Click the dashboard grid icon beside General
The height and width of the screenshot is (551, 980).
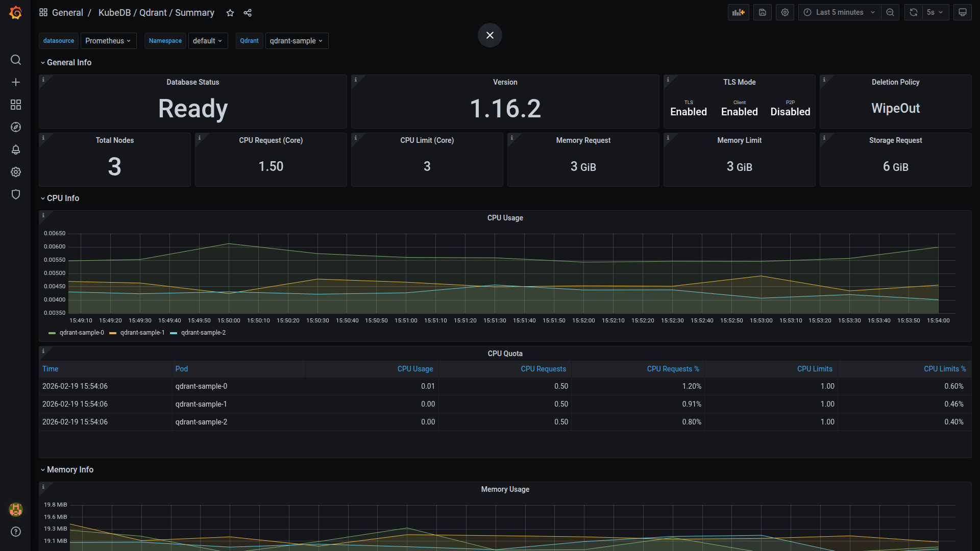coord(43,12)
